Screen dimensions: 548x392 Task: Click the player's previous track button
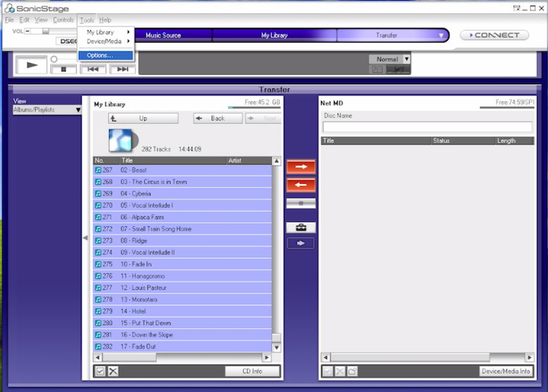pos(93,69)
